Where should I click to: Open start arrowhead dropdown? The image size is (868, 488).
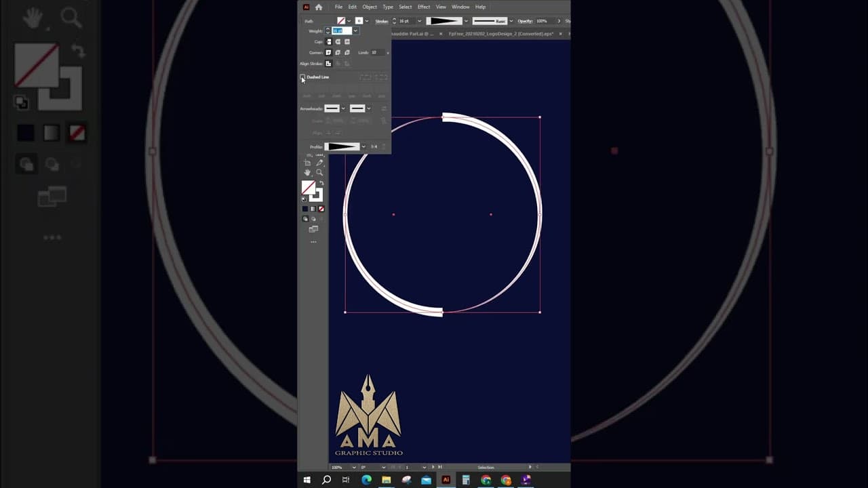coord(343,108)
